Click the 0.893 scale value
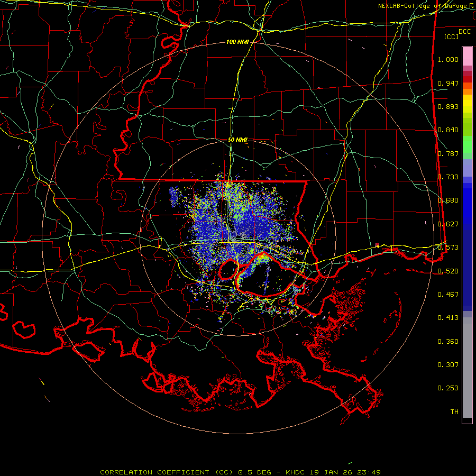This screenshot has width=476, height=476. pyautogui.click(x=448, y=106)
